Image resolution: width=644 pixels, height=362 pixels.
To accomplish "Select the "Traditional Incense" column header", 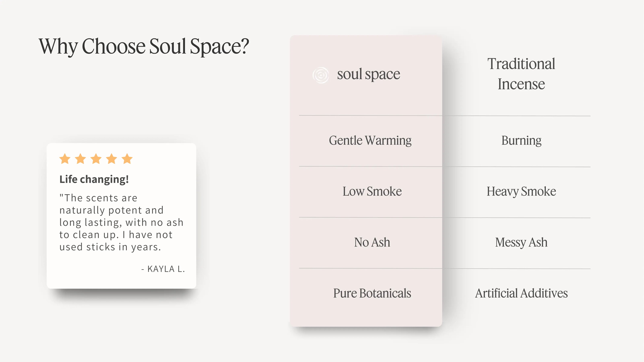I will pyautogui.click(x=521, y=74).
